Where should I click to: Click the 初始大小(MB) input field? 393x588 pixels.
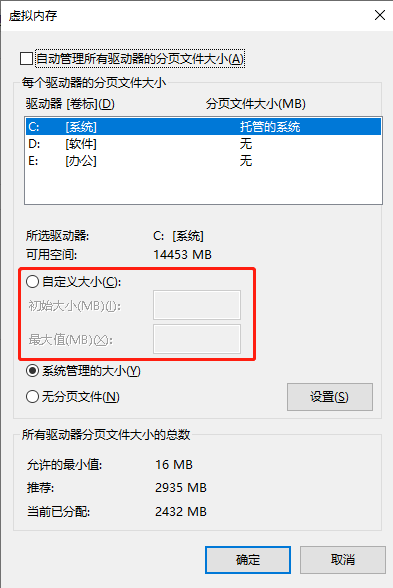[x=197, y=305]
